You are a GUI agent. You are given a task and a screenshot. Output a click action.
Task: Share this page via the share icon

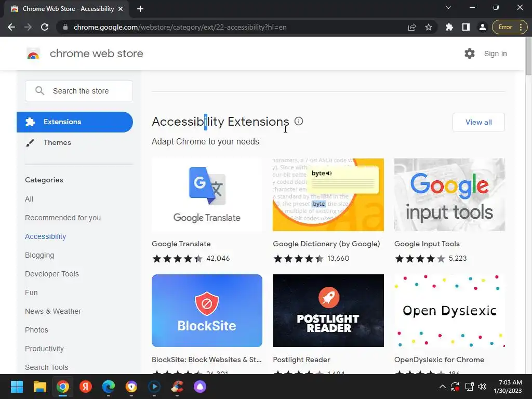[x=412, y=27]
